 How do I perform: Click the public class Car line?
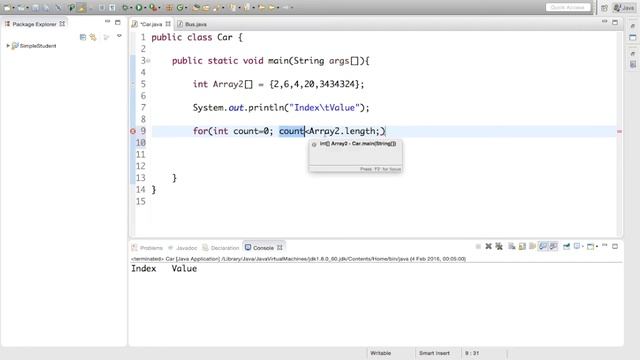197,38
